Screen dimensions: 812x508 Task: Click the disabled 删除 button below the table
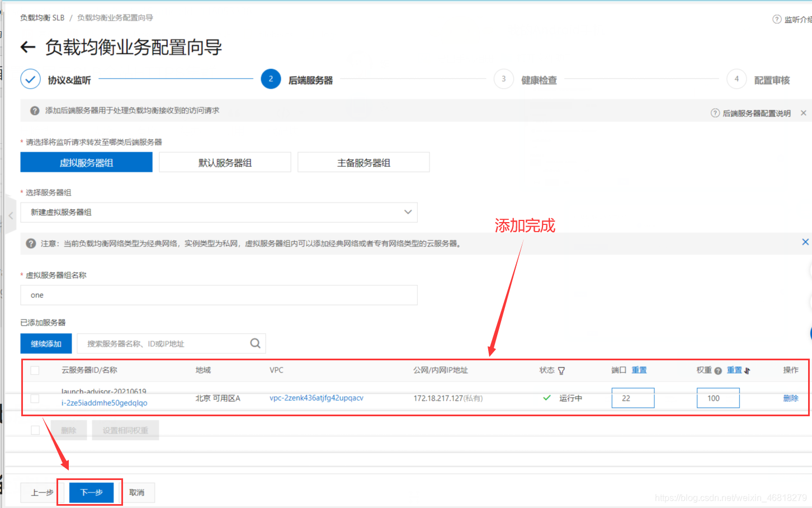coord(69,430)
